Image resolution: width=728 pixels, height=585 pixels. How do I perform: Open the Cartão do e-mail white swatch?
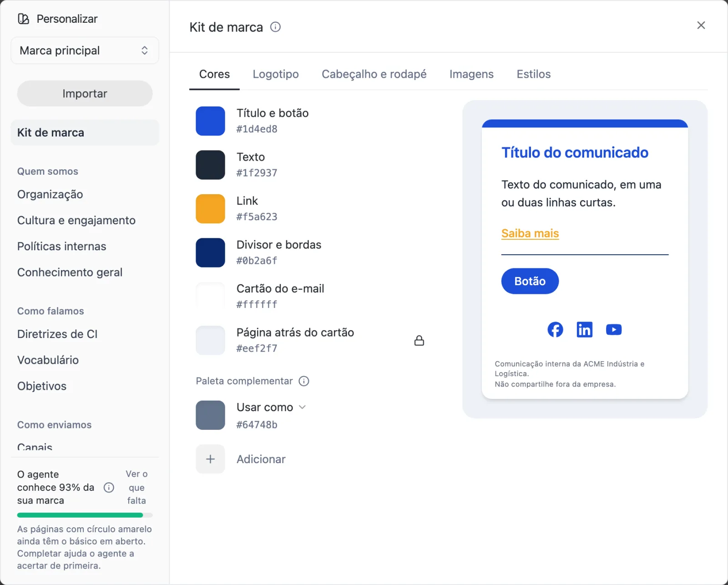click(210, 296)
